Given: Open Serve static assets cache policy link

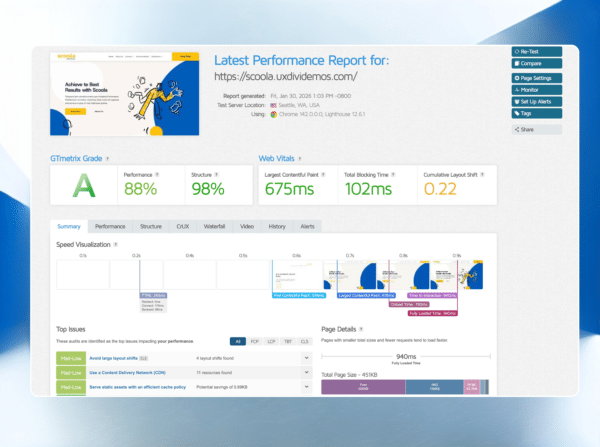Looking at the screenshot, I should pos(138,387).
